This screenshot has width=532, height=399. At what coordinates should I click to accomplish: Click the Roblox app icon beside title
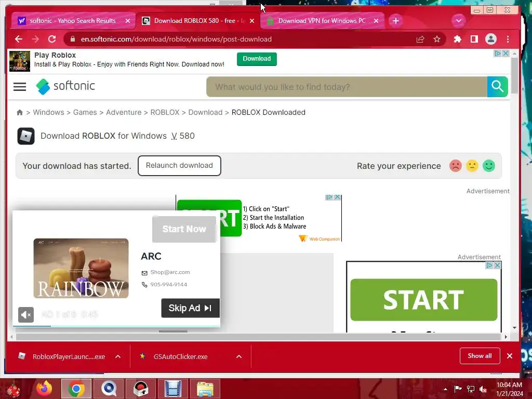(x=26, y=136)
